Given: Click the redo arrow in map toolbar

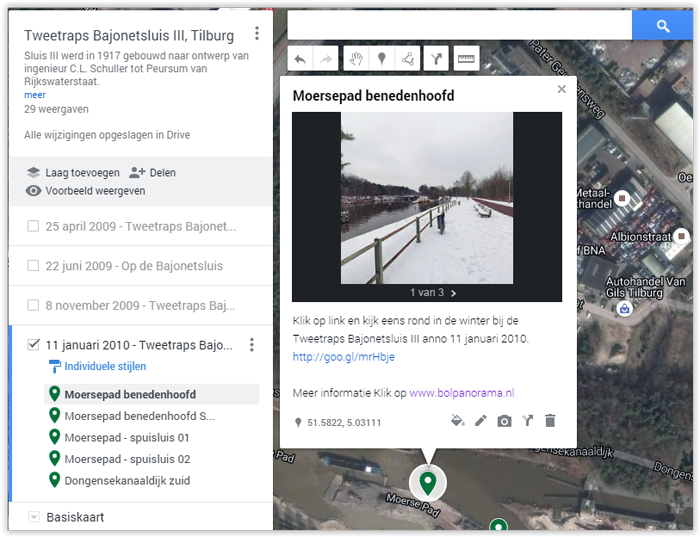Looking at the screenshot, I should point(326,58).
